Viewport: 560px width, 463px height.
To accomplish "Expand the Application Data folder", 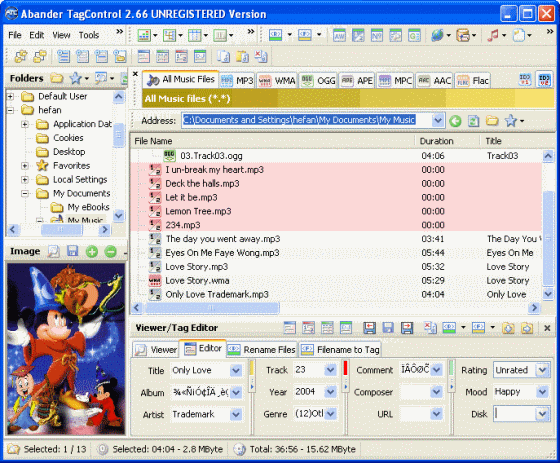I will coord(25,124).
